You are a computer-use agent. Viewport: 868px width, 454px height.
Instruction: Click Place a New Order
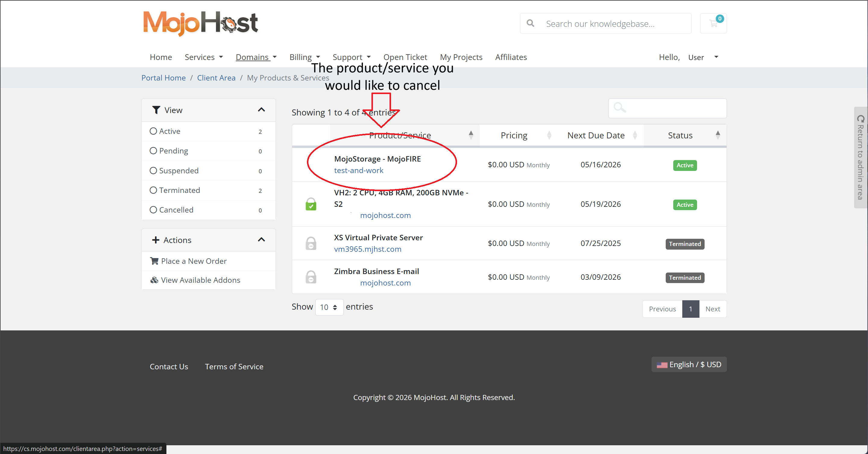coord(194,261)
